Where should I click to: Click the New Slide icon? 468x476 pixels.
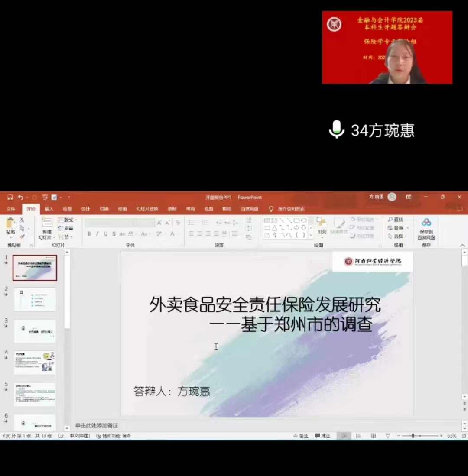click(x=47, y=226)
